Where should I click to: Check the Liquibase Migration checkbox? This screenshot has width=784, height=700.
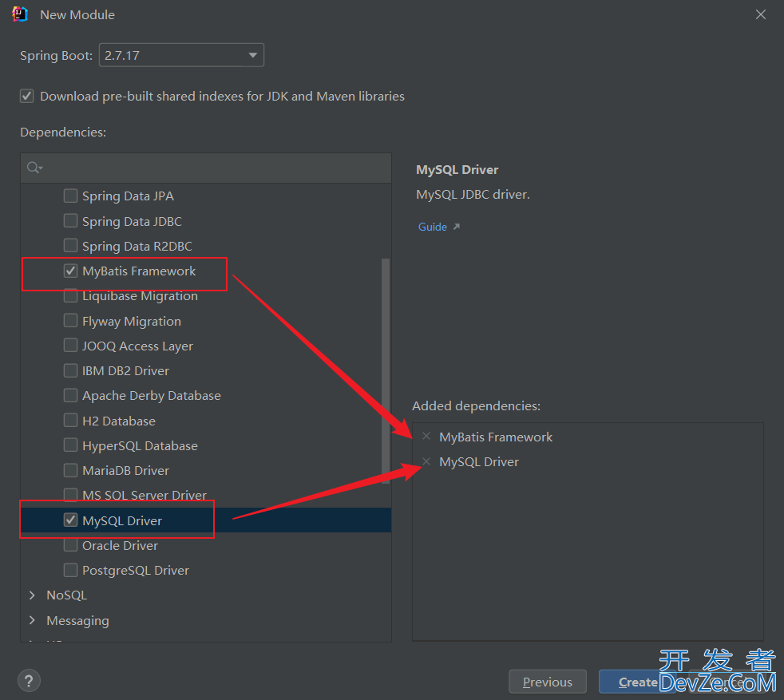click(70, 295)
